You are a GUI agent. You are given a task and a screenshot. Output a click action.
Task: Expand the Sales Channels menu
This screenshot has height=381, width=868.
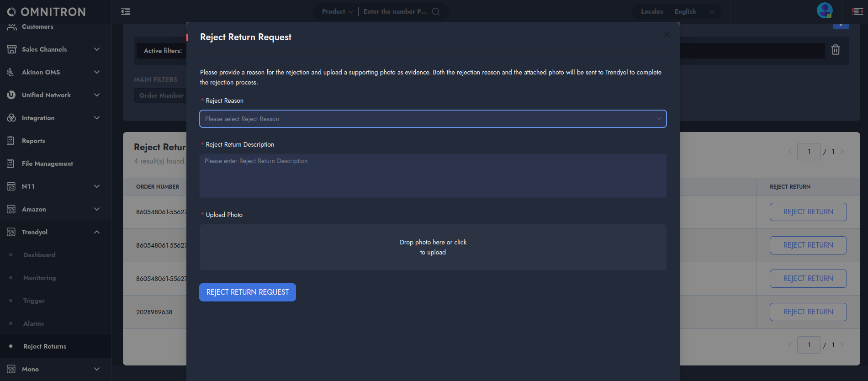[97, 49]
